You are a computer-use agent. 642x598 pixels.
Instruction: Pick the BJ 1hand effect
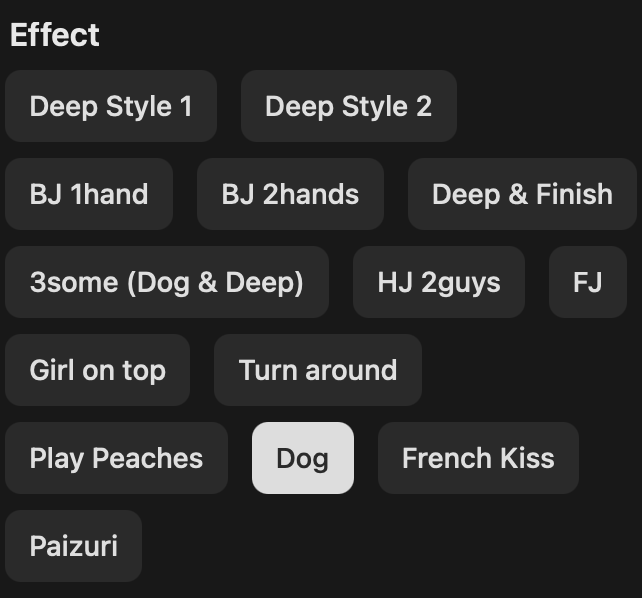pos(89,194)
